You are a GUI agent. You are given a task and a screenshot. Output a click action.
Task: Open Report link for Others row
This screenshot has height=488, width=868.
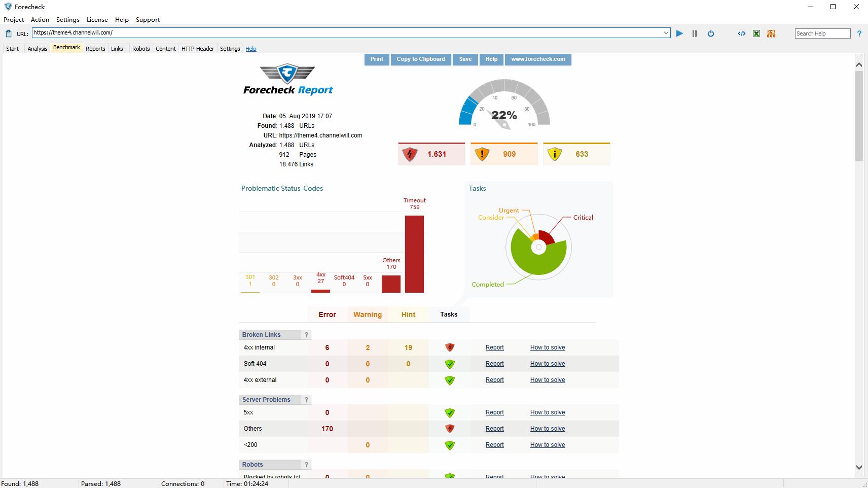coord(494,429)
